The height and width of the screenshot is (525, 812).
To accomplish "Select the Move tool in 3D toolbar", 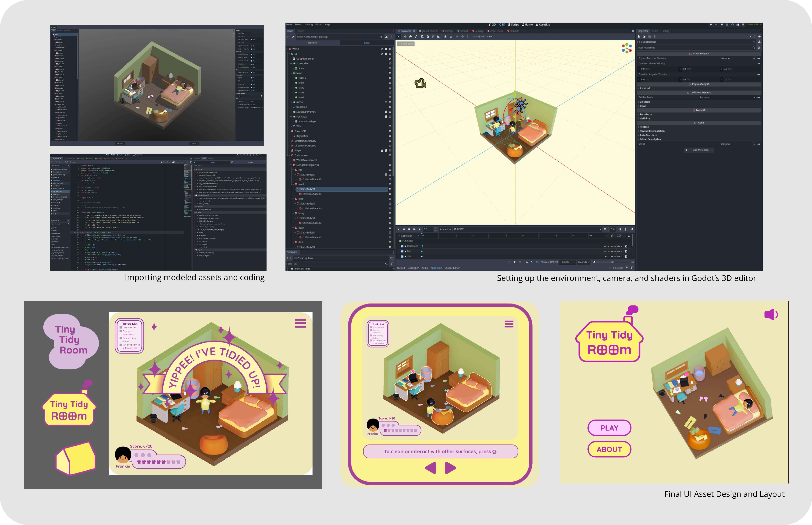I will tap(405, 36).
